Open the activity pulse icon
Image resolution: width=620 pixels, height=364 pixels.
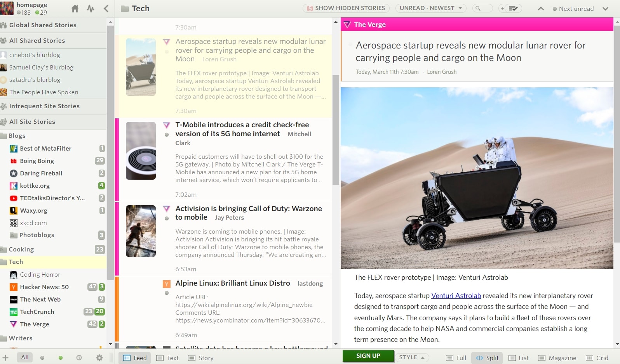91,9
